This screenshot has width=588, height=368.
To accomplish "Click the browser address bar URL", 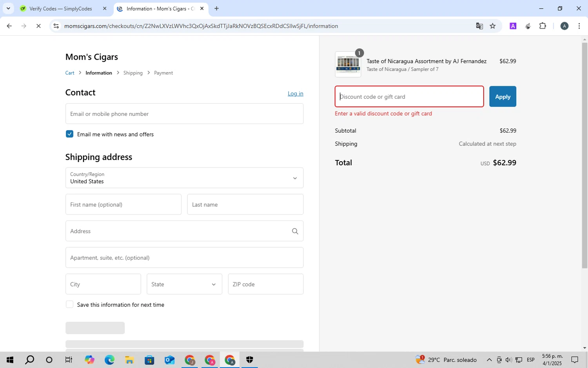I will point(201,26).
